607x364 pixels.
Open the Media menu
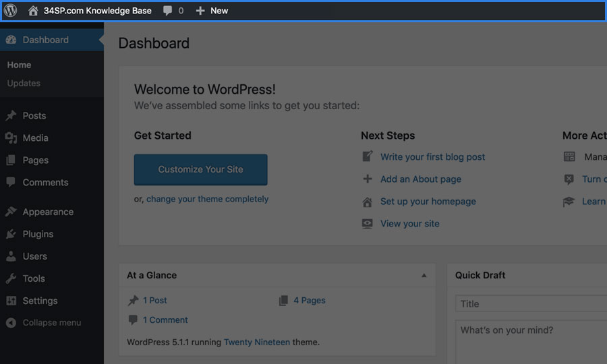[35, 138]
